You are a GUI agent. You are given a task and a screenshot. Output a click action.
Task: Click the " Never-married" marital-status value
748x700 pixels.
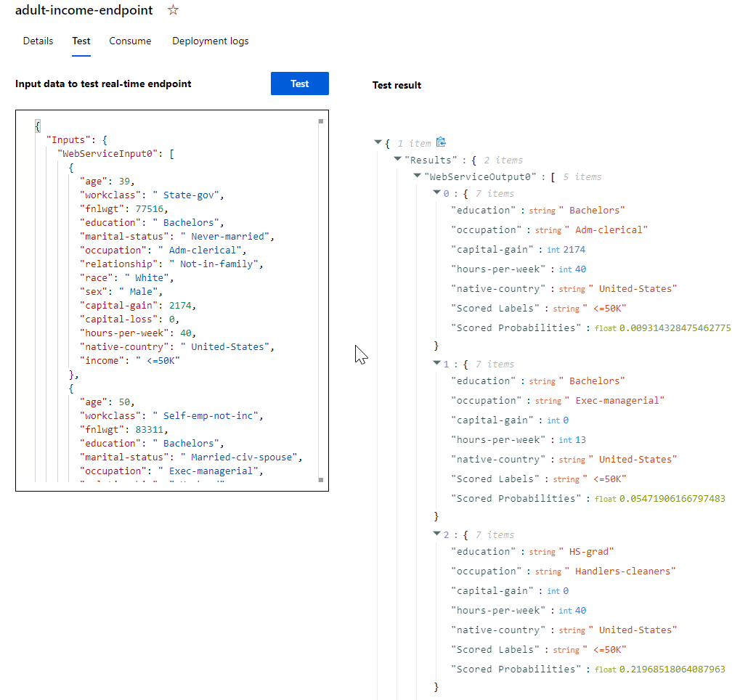point(225,237)
